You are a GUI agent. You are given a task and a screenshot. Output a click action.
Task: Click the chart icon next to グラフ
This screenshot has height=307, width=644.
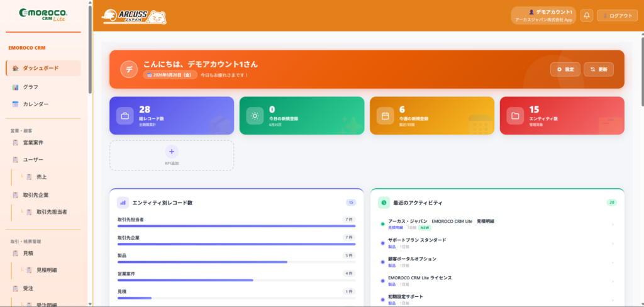click(x=16, y=87)
